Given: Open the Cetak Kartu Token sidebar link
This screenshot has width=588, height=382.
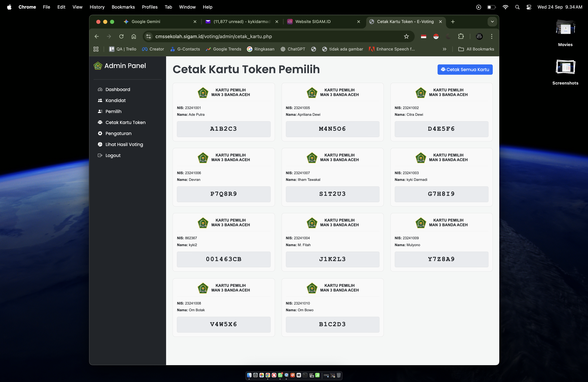Looking at the screenshot, I should (x=125, y=122).
